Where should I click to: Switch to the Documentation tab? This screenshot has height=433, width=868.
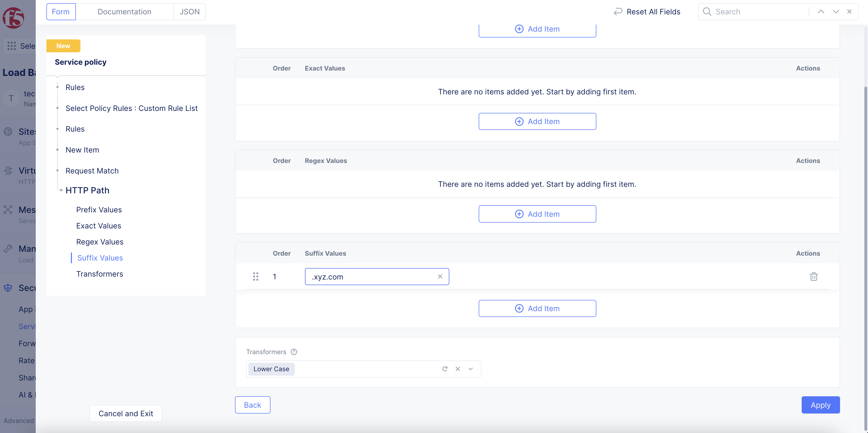[x=124, y=12]
